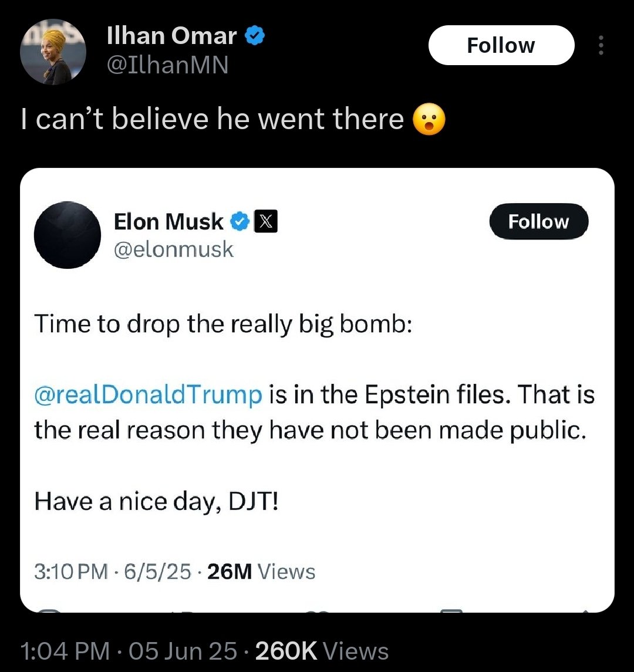
Task: Open the @realDonaldTrump mention
Action: tap(148, 394)
